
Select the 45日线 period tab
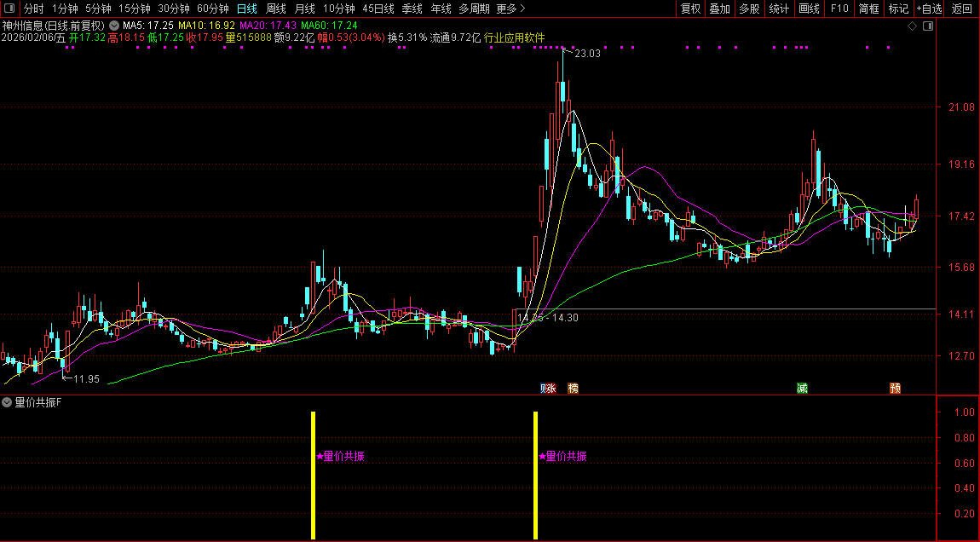coord(378,9)
